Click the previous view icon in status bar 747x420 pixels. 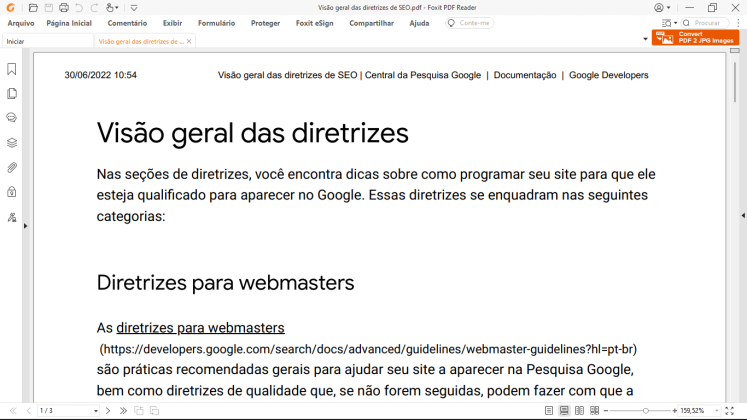point(139,410)
